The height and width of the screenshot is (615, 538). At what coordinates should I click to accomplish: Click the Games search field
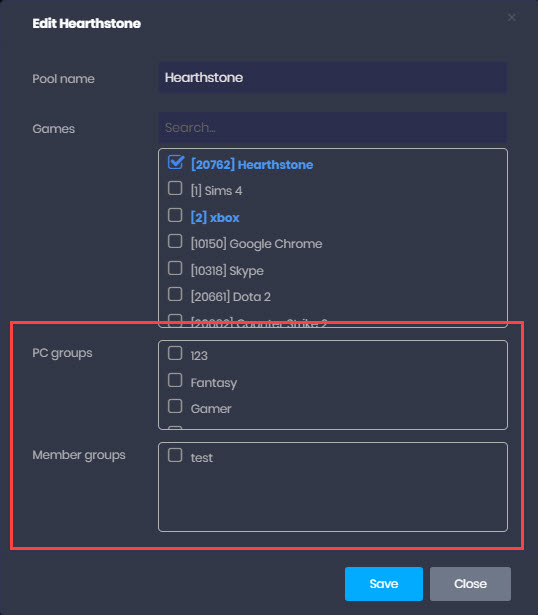click(x=333, y=127)
